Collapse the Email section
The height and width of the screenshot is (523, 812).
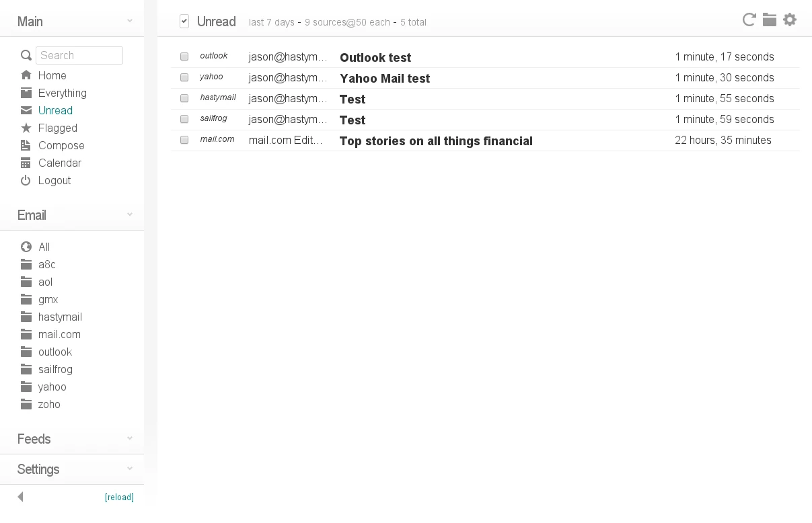(129, 214)
